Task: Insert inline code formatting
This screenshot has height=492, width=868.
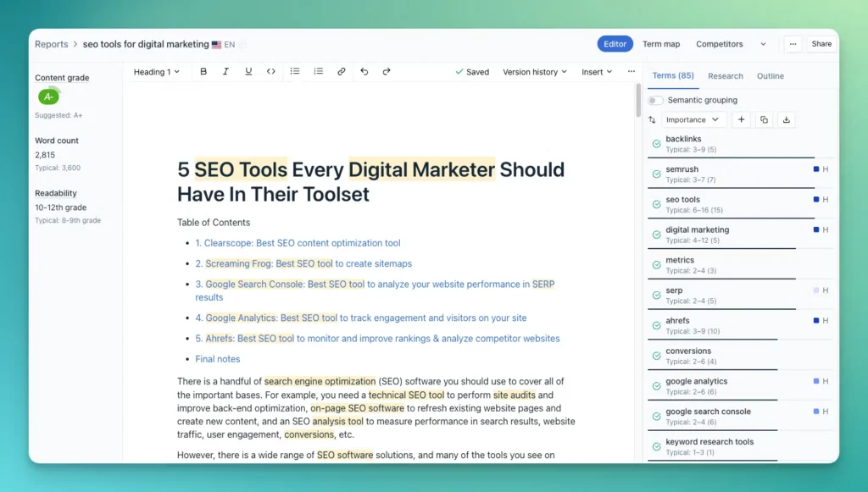Action: point(270,71)
